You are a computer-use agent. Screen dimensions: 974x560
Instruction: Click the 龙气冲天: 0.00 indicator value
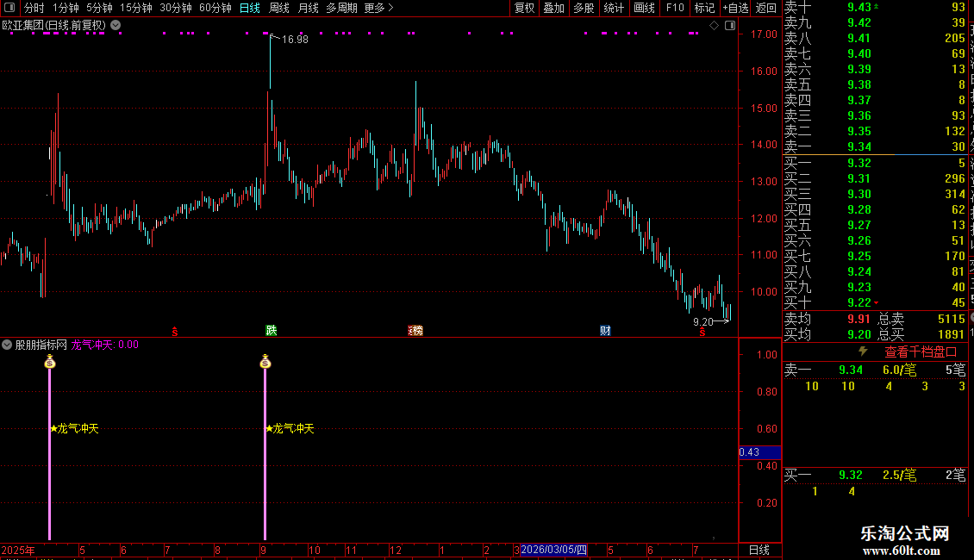pos(104,345)
